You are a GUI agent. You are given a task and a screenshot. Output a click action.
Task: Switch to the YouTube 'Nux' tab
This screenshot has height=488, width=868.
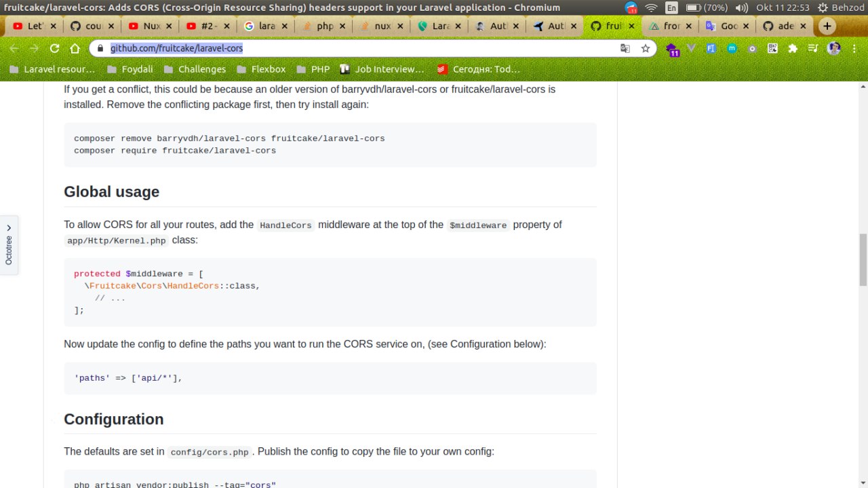150,26
